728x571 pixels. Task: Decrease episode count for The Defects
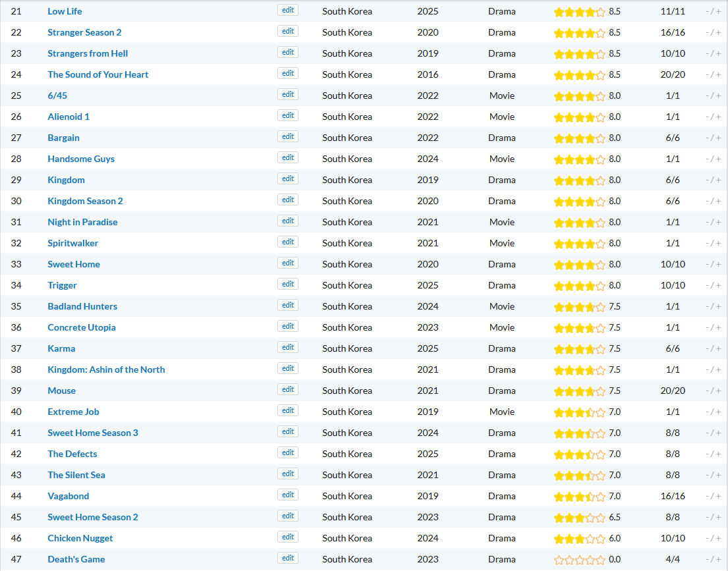coord(707,454)
